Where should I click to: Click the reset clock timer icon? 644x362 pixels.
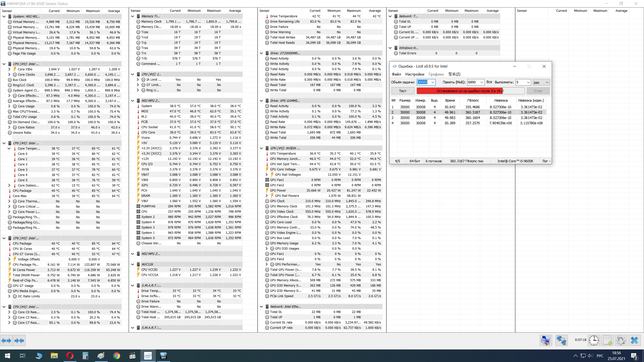pos(594,341)
